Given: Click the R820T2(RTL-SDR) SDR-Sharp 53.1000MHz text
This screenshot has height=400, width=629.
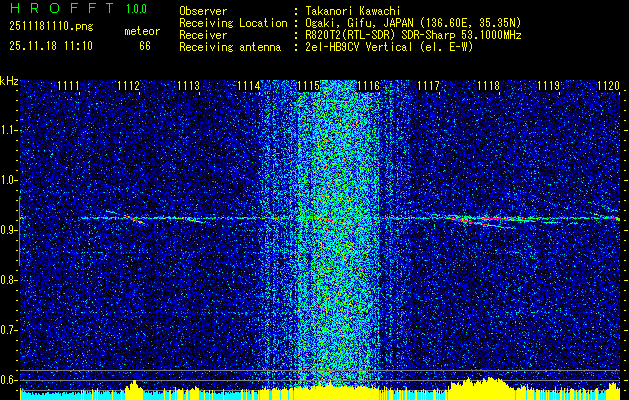Looking at the screenshot, I should (x=413, y=35).
